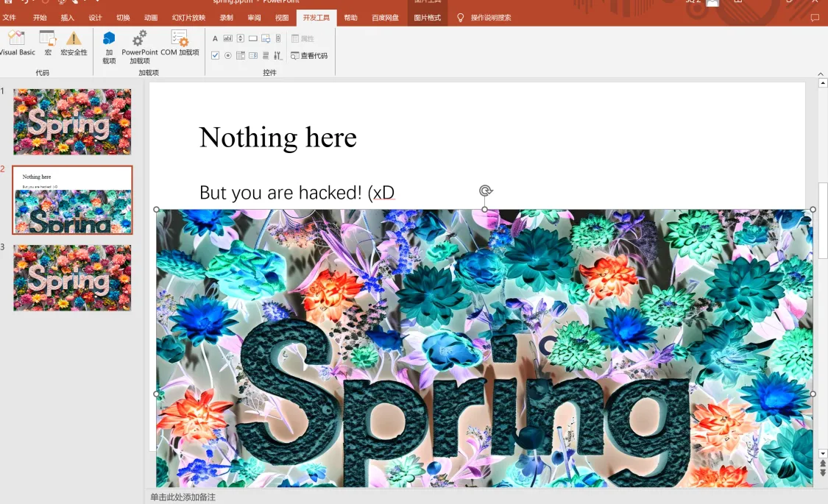The width and height of the screenshot is (828, 504).
Task: Open the 文件 file tab
Action: [x=10, y=18]
